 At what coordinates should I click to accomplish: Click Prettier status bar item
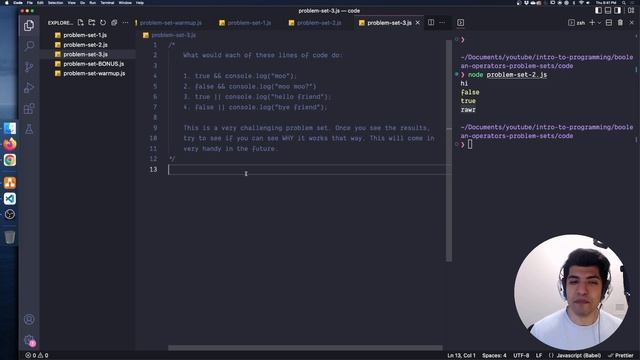click(621, 356)
